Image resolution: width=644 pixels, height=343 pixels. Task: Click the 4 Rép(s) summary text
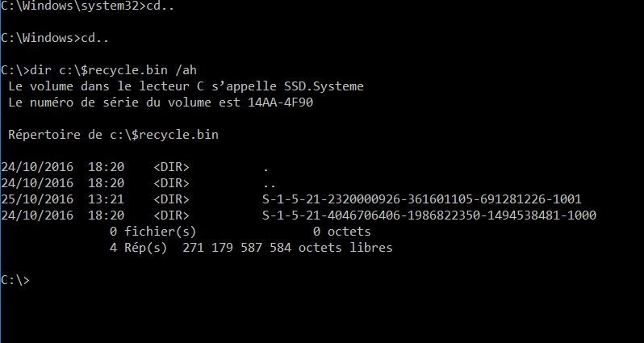pos(139,248)
